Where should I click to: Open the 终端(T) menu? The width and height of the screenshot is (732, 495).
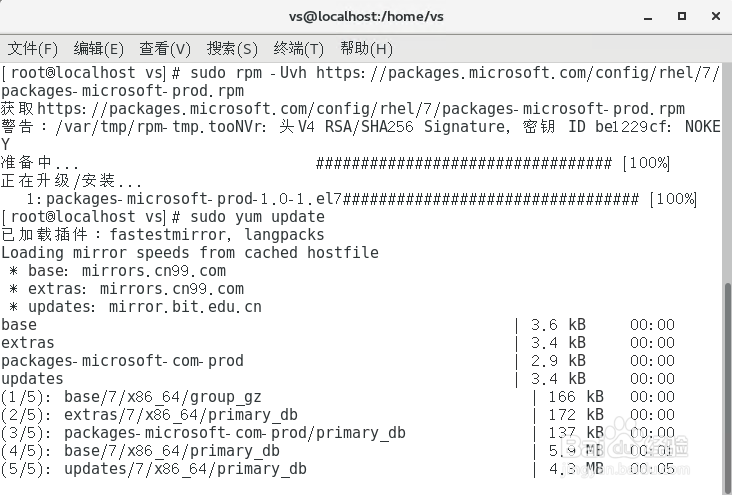(298, 48)
